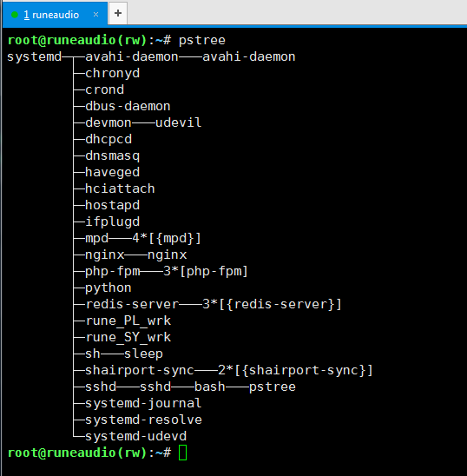Click the pstree command text
Viewport: 467px width, 476px height.
point(201,40)
